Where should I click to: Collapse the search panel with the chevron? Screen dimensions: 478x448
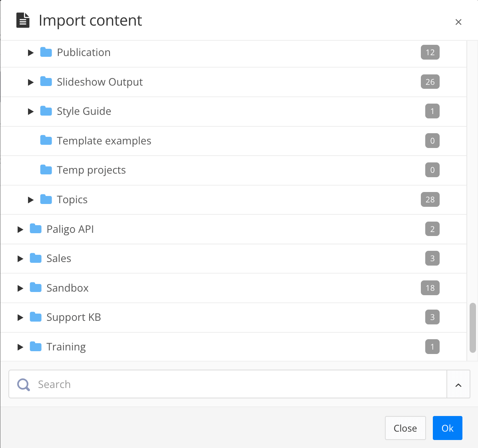click(x=458, y=384)
